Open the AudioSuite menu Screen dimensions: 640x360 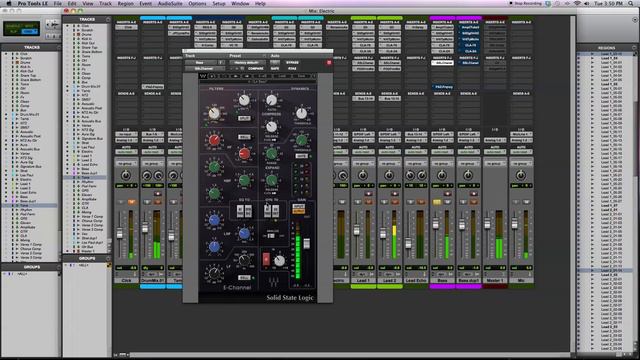coord(170,3)
